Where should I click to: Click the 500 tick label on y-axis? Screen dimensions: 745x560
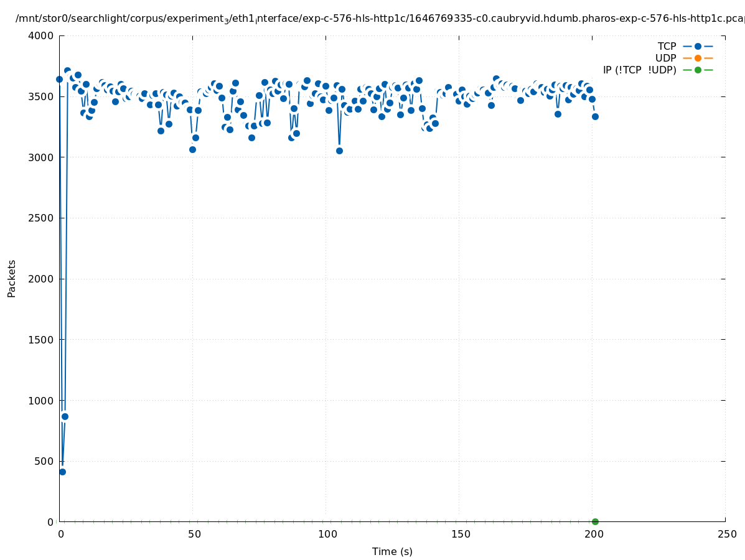44,461
